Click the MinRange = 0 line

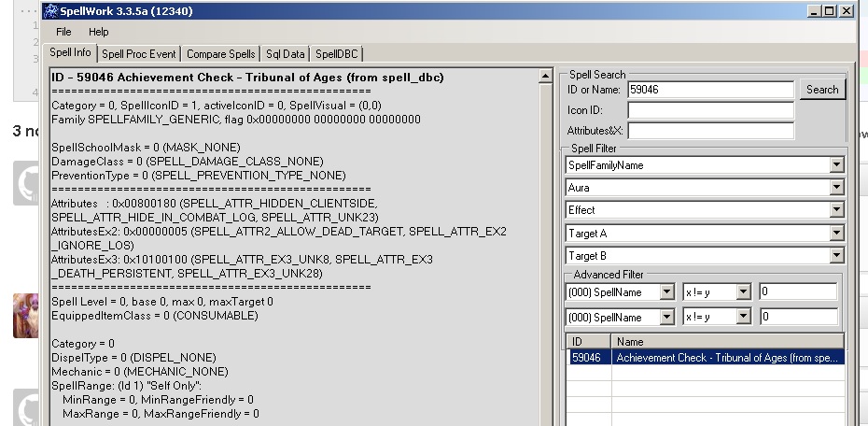tap(158, 400)
